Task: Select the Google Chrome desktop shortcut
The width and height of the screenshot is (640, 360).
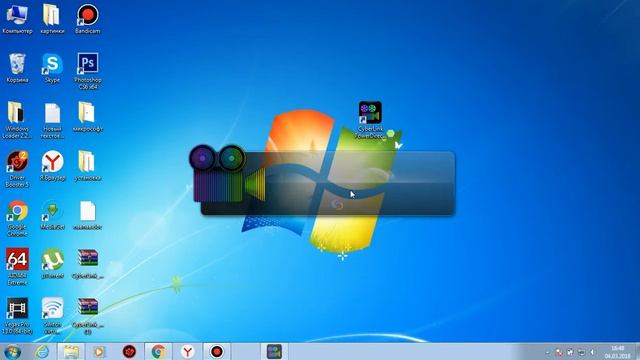Action: [x=17, y=218]
